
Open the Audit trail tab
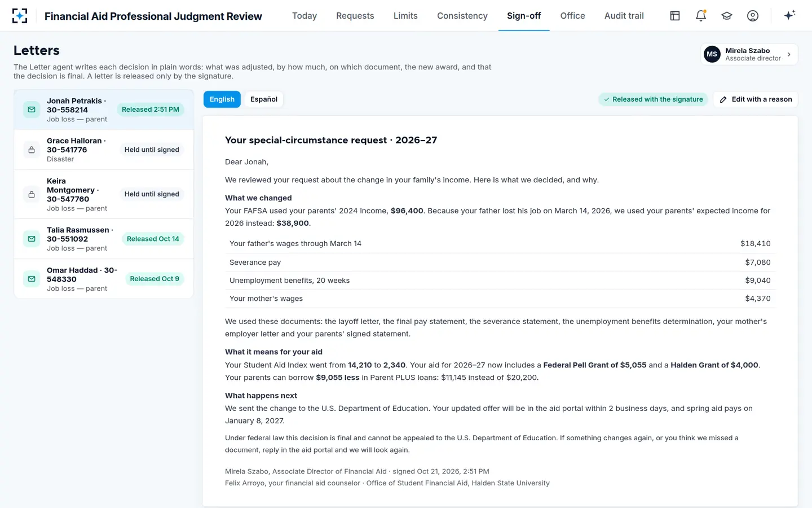(x=624, y=16)
